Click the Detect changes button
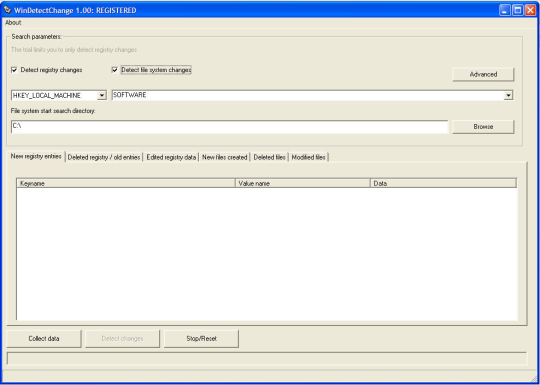The height and width of the screenshot is (385, 540). 122,339
